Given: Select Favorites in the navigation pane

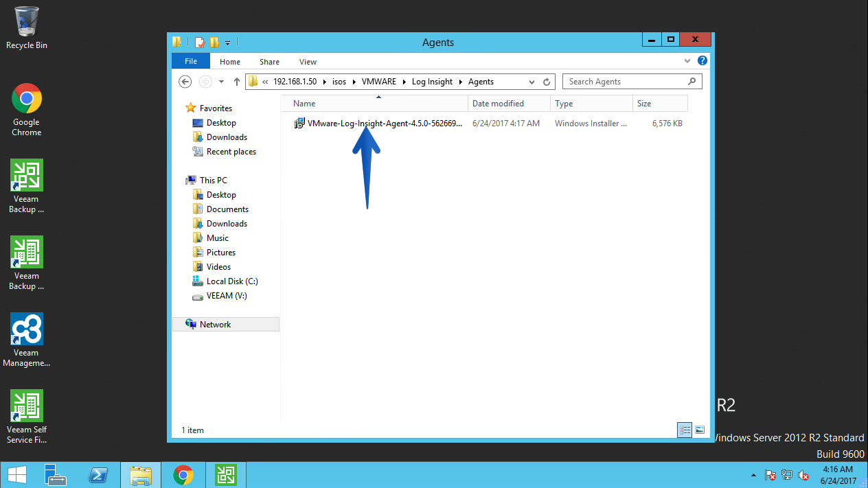Looking at the screenshot, I should click(x=216, y=108).
